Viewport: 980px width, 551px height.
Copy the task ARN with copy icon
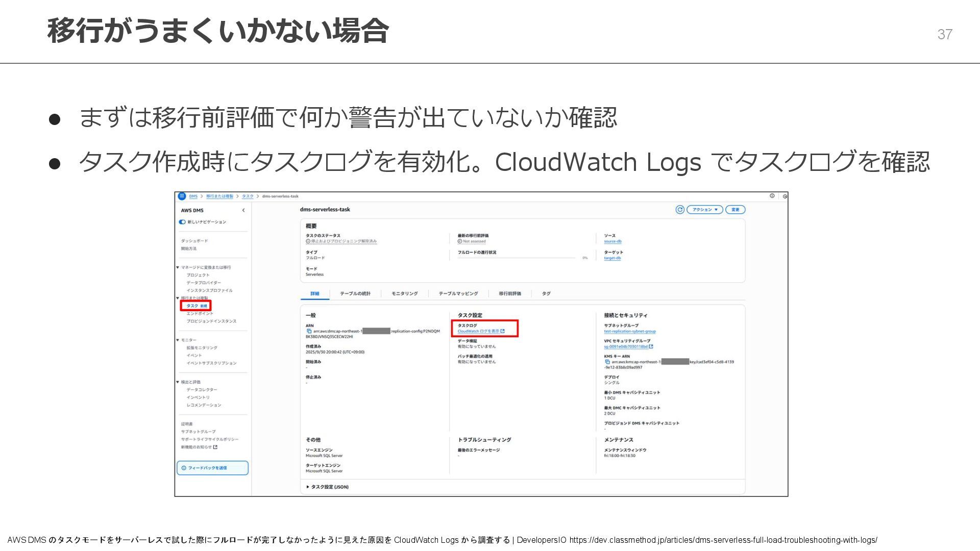tap(309, 331)
